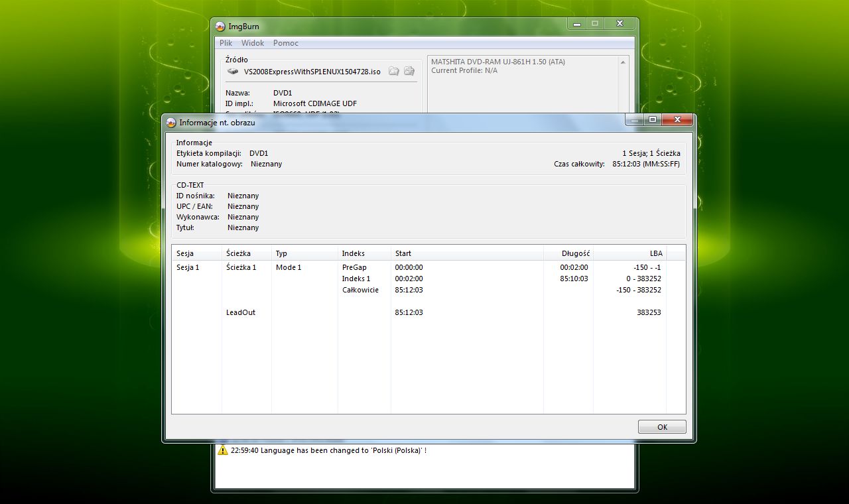Click the browse-for-file folder icon in ImgBurn
849x504 pixels.
pyautogui.click(x=394, y=71)
